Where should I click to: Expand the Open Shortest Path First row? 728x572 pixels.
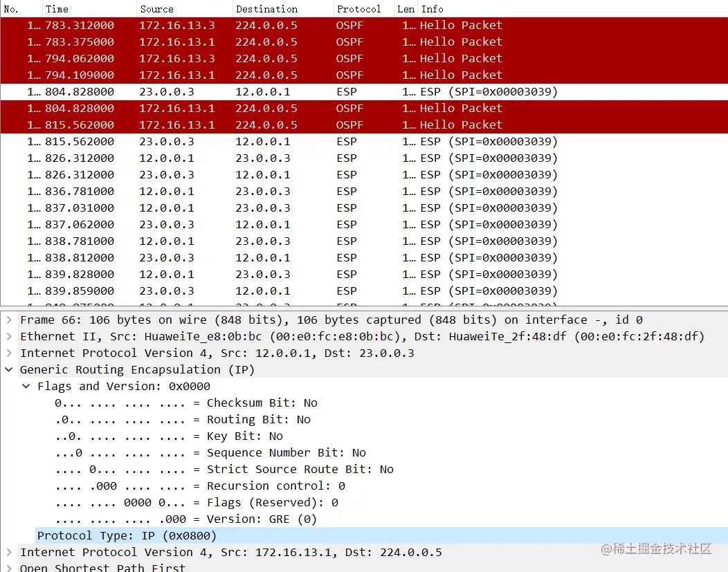click(9, 568)
